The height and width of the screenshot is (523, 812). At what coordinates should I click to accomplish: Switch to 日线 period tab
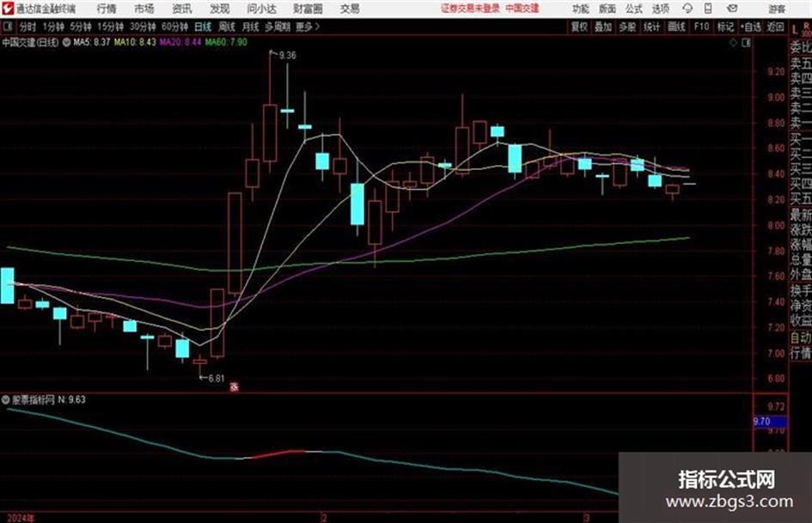203,27
